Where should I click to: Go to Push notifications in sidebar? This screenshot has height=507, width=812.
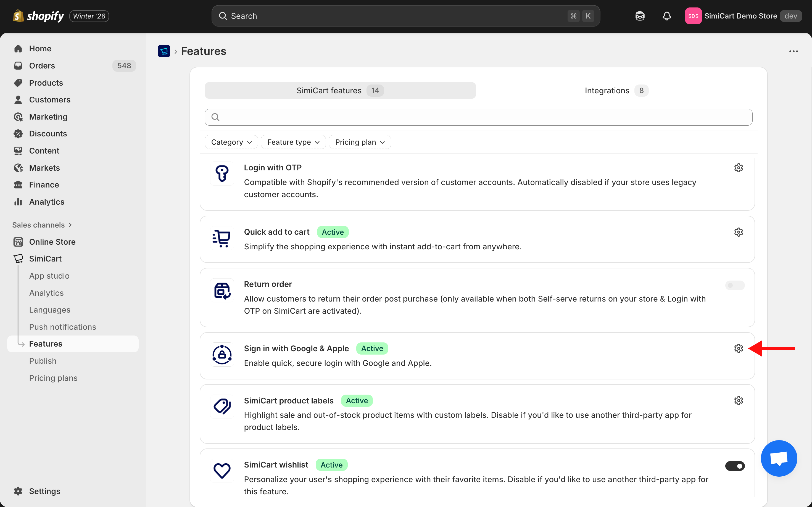[62, 327]
